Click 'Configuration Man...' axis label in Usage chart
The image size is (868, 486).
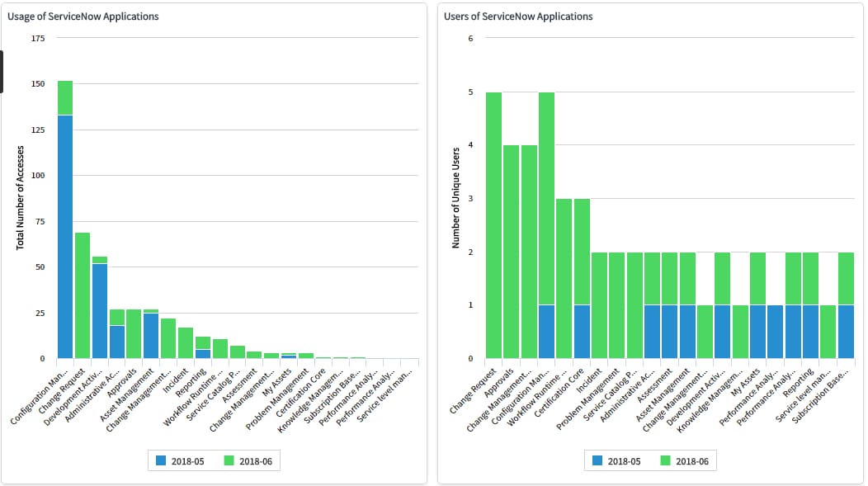pos(40,396)
